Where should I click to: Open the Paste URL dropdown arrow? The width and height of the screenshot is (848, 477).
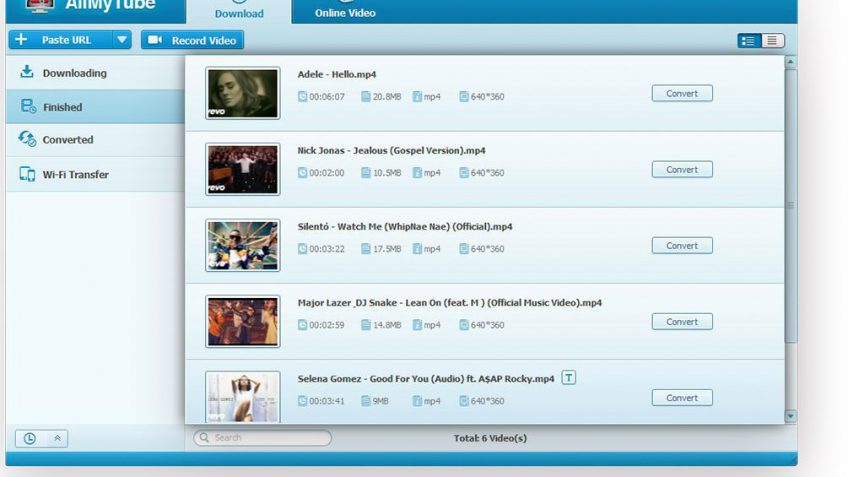(122, 40)
